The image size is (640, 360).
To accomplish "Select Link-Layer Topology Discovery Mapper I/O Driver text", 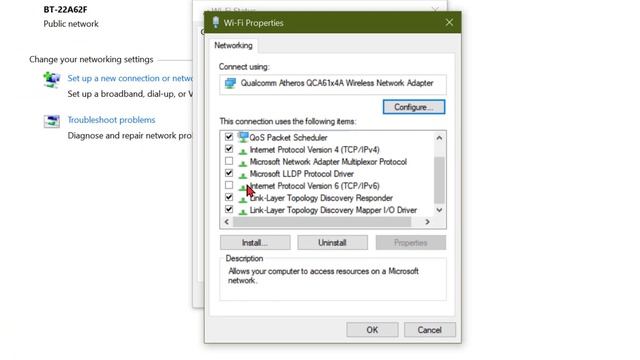I will pos(333,210).
